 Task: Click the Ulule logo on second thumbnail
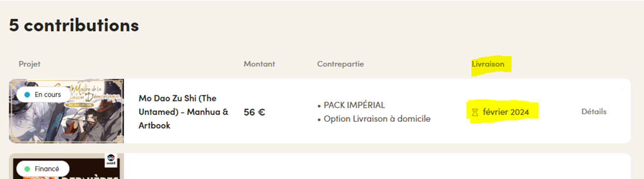[112, 159]
